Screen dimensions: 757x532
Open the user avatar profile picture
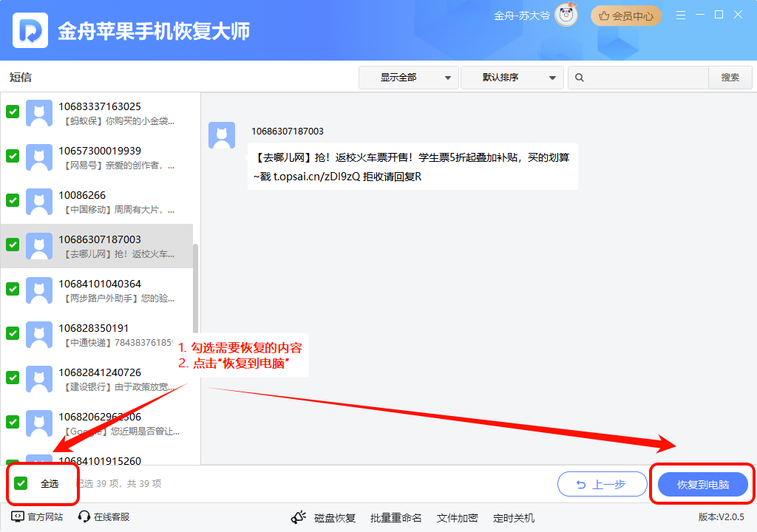point(566,15)
